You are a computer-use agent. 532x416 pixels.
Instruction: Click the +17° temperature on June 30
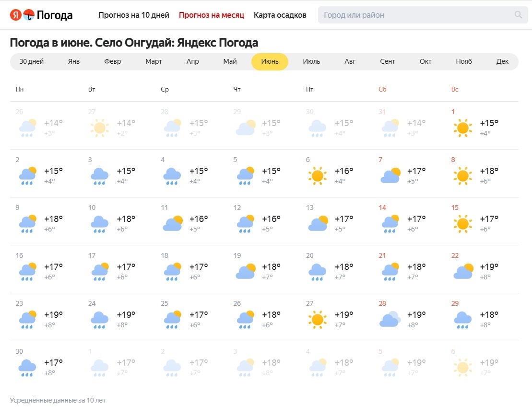[53, 363]
